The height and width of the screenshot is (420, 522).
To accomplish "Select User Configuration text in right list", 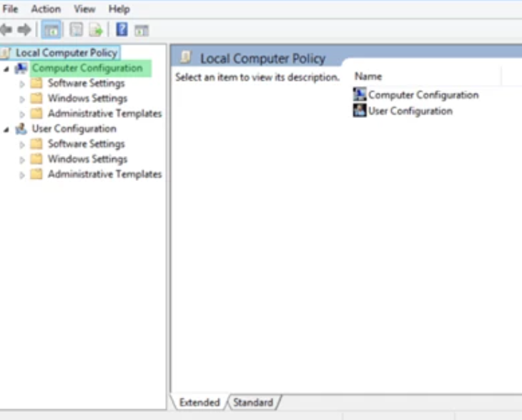I will (410, 111).
